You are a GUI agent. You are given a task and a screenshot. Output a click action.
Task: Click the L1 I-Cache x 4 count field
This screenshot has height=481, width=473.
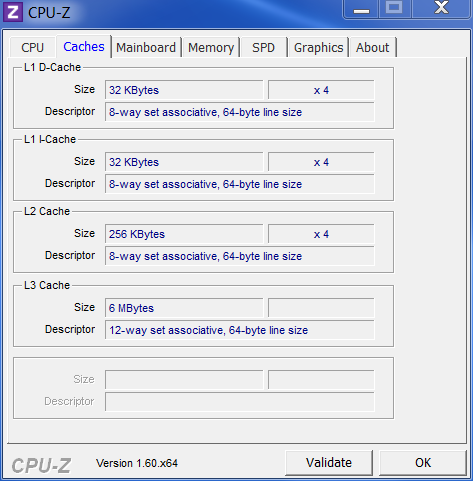[x=321, y=162]
